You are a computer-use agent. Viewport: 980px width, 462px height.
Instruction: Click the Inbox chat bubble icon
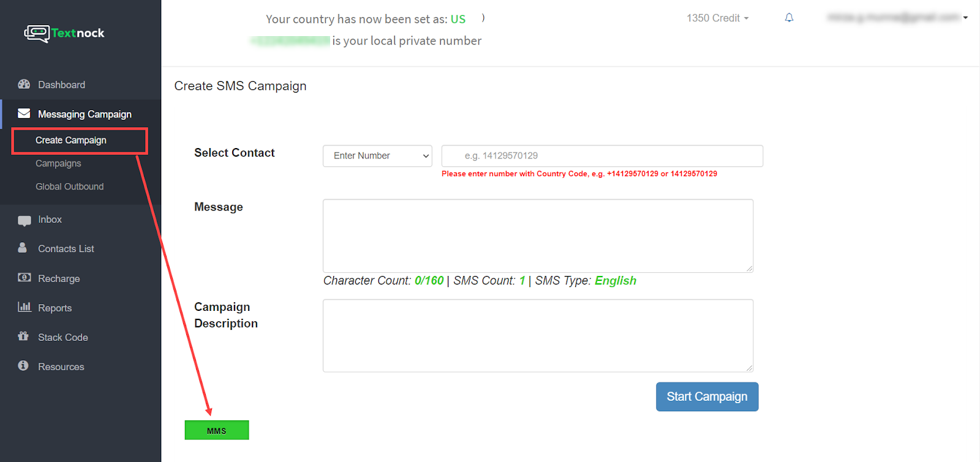click(24, 220)
